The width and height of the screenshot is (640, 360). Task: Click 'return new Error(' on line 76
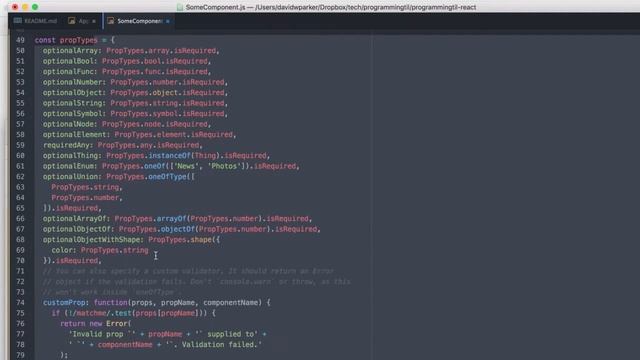[x=96, y=324]
